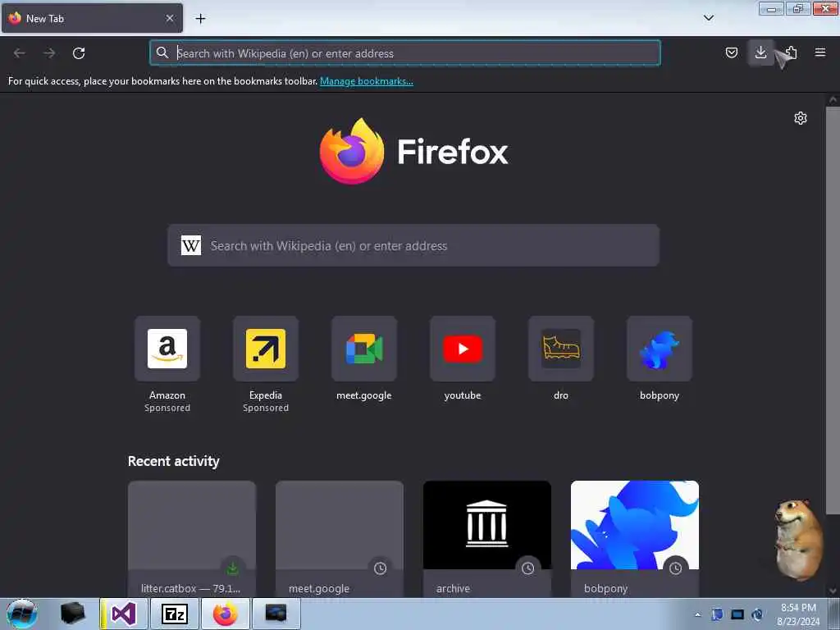Open the Downloads panel
The image size is (840, 630).
click(760, 52)
